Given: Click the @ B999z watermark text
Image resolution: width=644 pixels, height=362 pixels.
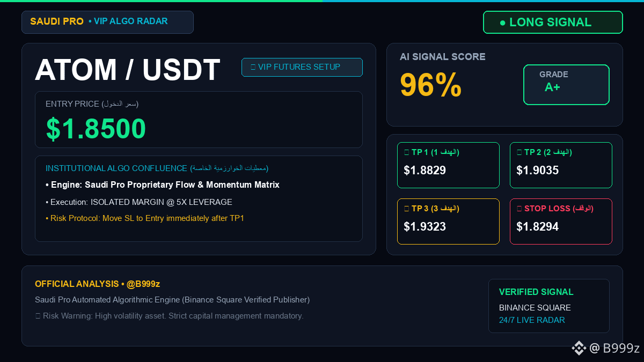Looking at the screenshot, I should 614,348.
